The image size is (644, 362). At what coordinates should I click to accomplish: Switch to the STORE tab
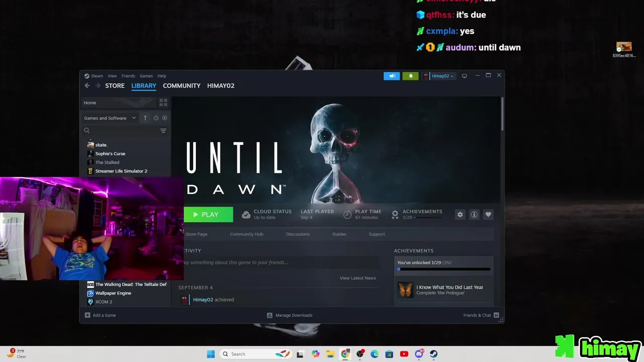[x=115, y=85]
